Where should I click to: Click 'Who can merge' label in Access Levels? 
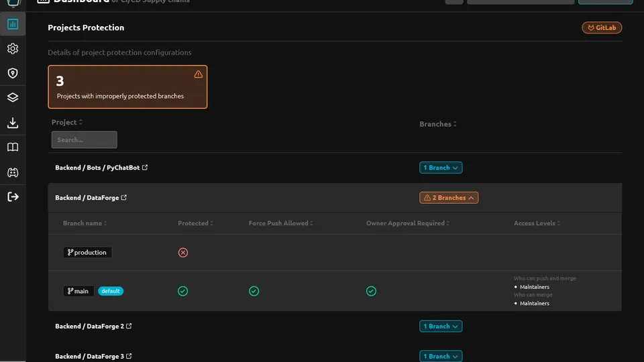(x=533, y=295)
